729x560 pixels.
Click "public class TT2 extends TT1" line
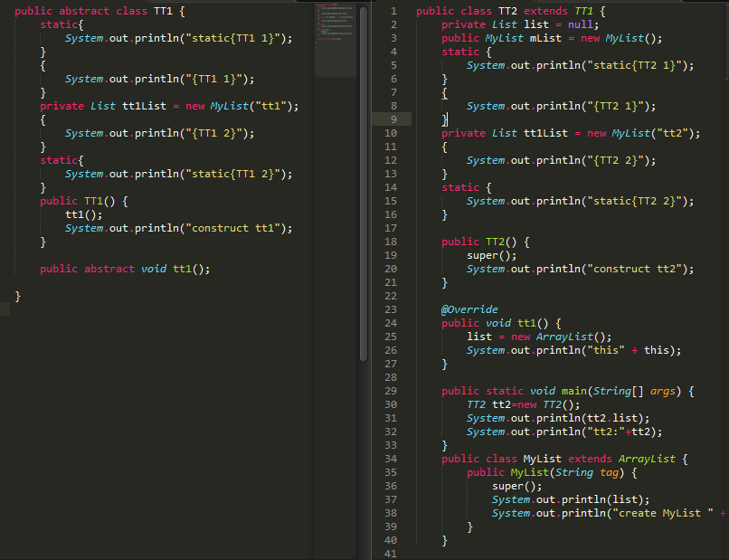pos(511,11)
